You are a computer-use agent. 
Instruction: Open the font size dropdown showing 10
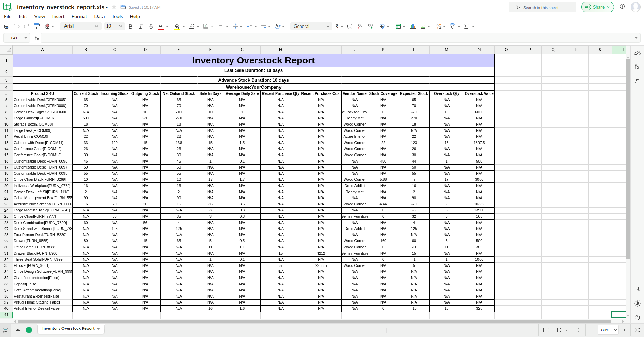pos(114,26)
